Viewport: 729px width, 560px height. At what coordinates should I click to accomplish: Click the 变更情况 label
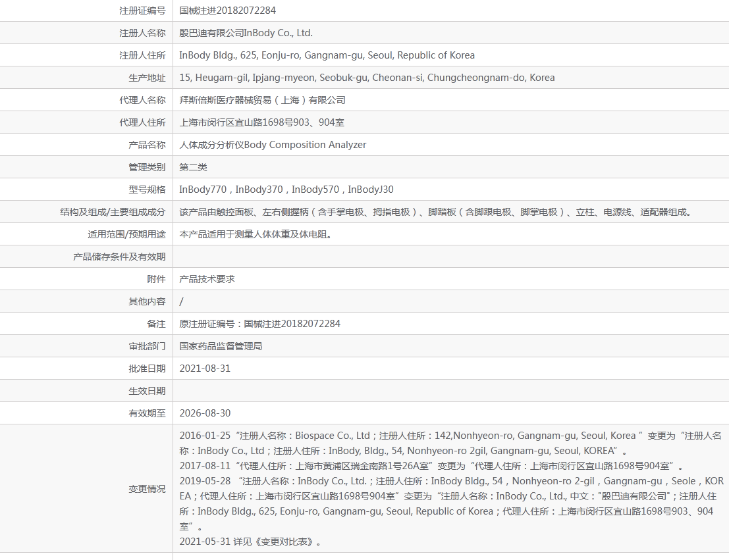point(147,489)
